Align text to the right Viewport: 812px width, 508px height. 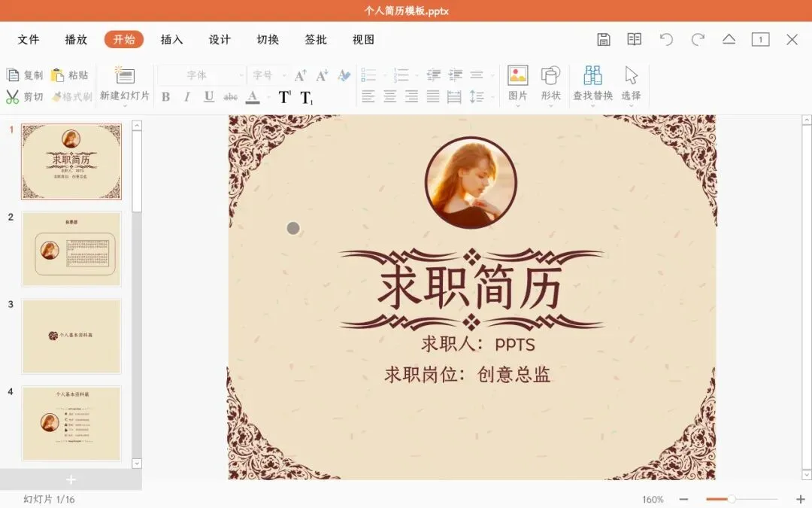click(x=412, y=96)
